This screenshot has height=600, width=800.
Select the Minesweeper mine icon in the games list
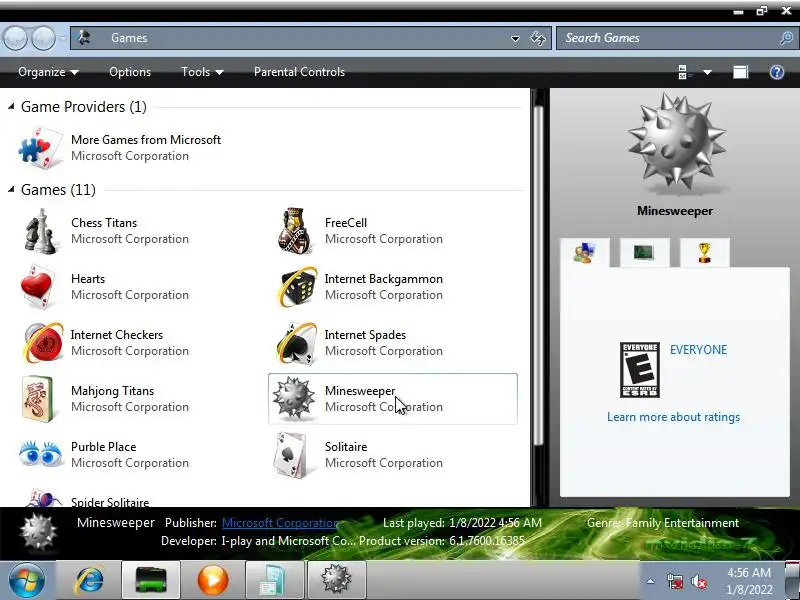tap(293, 398)
